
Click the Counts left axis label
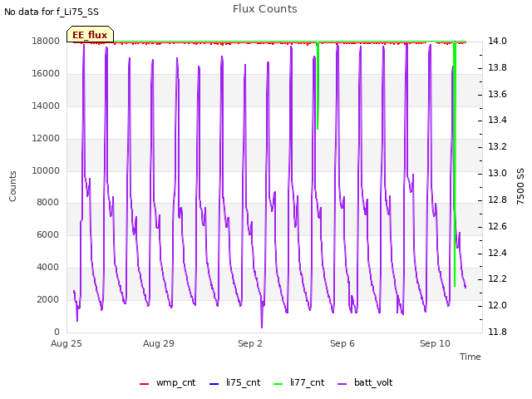tap(12, 186)
